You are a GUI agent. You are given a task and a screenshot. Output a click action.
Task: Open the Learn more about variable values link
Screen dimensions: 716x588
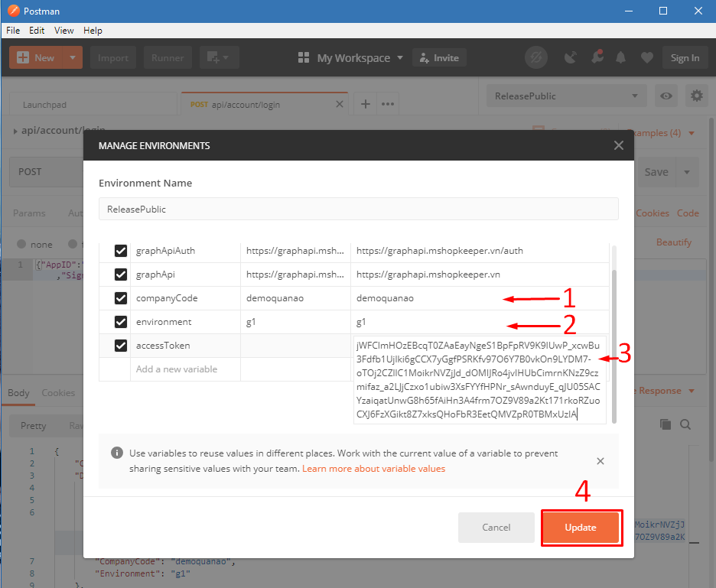click(373, 469)
